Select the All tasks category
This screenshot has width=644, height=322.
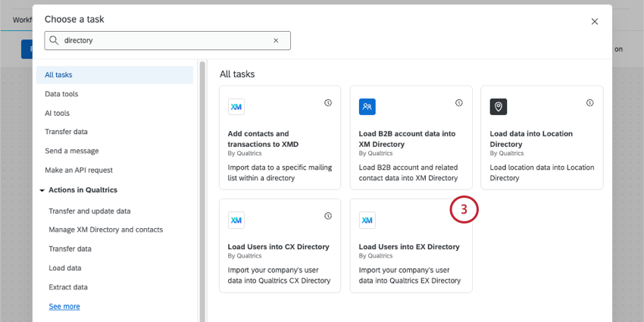tap(59, 75)
